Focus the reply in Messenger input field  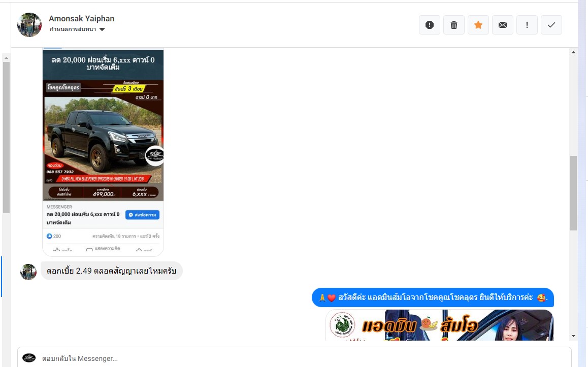coord(295,358)
